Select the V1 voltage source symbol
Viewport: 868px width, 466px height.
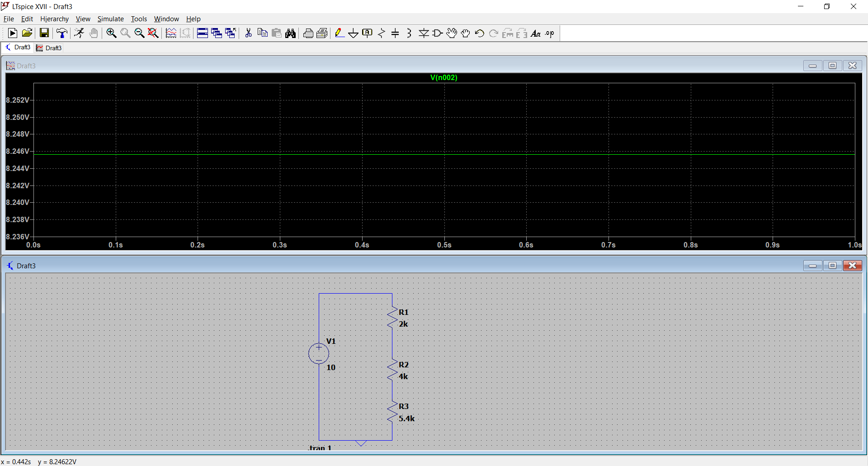tap(319, 353)
